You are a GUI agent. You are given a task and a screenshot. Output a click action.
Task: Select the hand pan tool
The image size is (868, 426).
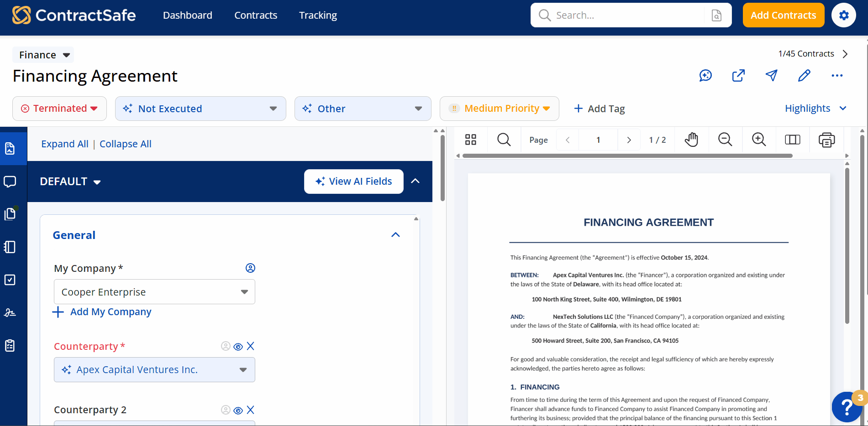pyautogui.click(x=691, y=140)
